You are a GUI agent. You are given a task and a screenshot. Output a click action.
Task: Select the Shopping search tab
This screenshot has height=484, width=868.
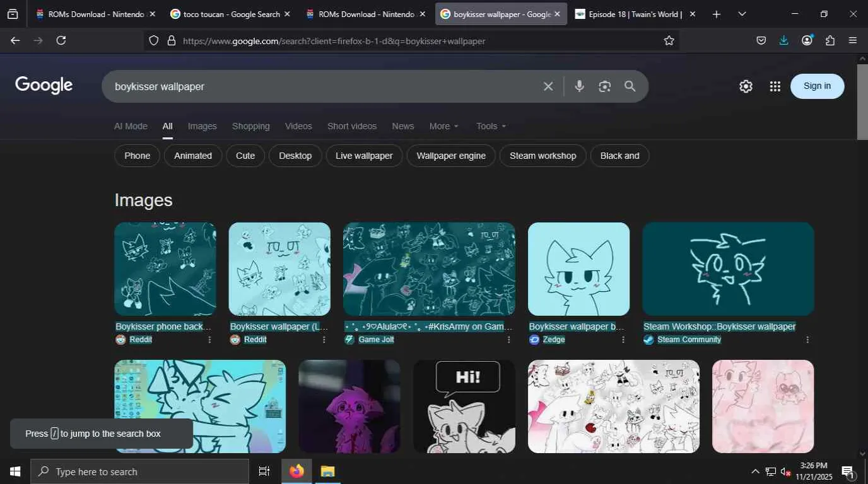pyautogui.click(x=251, y=126)
